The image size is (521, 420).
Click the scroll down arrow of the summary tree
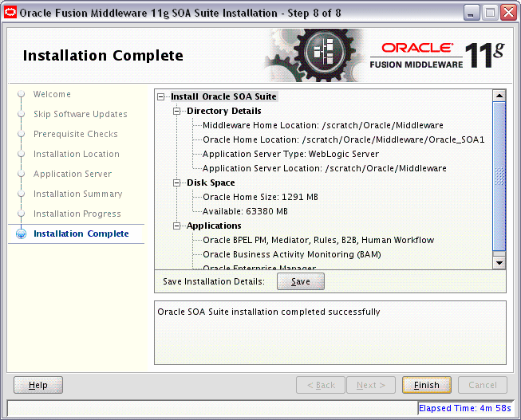click(499, 263)
